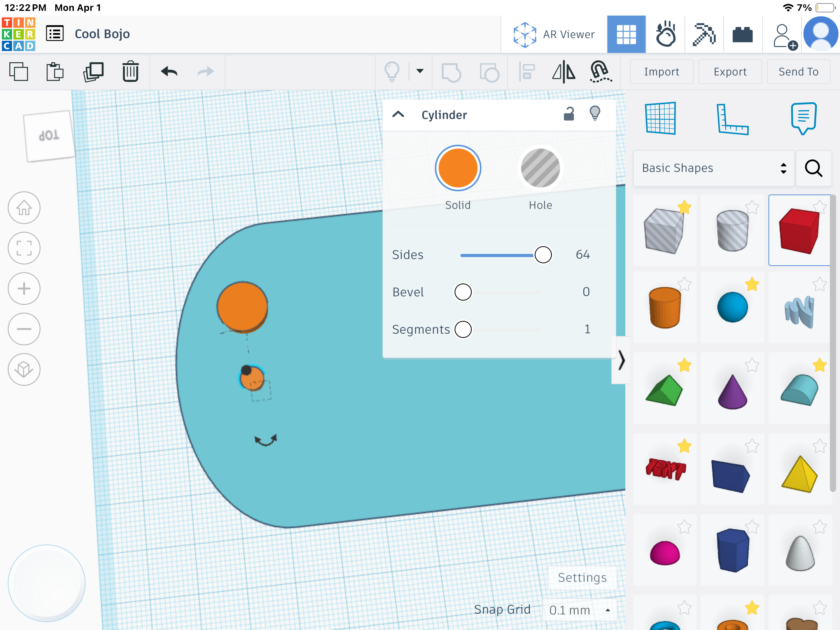The height and width of the screenshot is (630, 840).
Task: Select the red Box shape
Action: (800, 231)
